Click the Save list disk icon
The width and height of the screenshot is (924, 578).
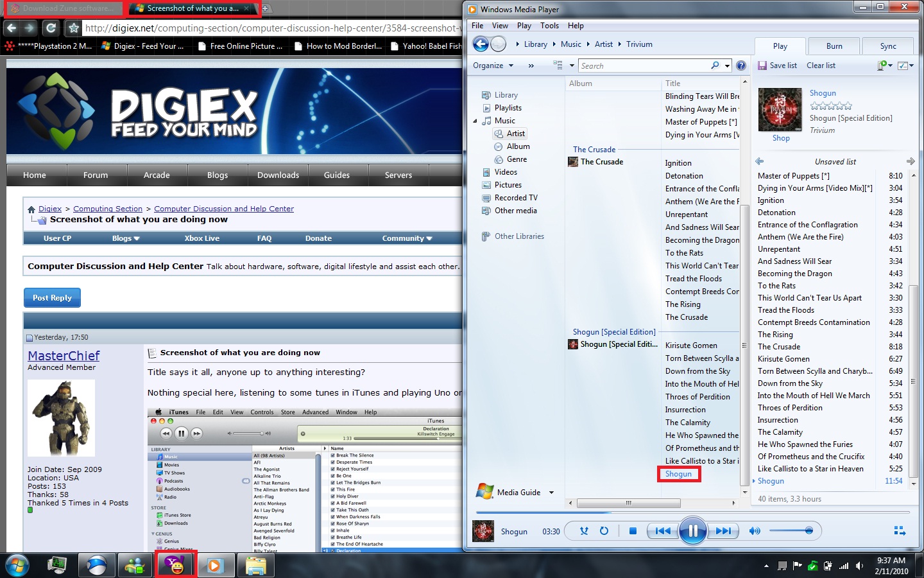point(762,66)
